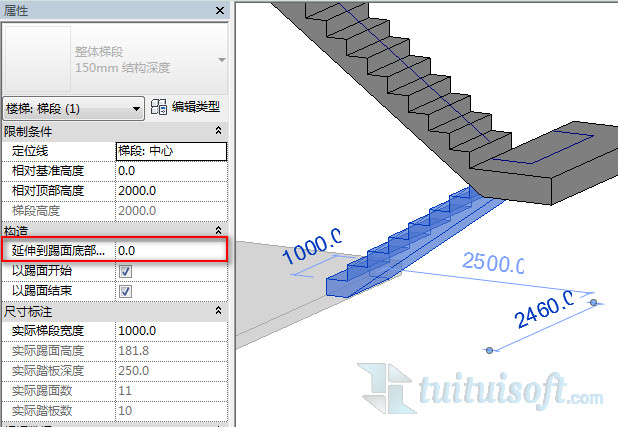Edit the 相对顶部高度 value 2000.0

(170, 191)
